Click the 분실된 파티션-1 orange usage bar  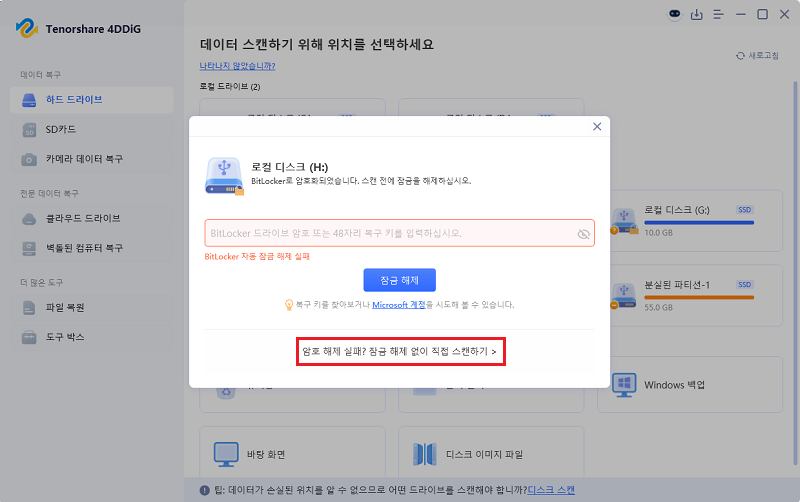pos(699,297)
